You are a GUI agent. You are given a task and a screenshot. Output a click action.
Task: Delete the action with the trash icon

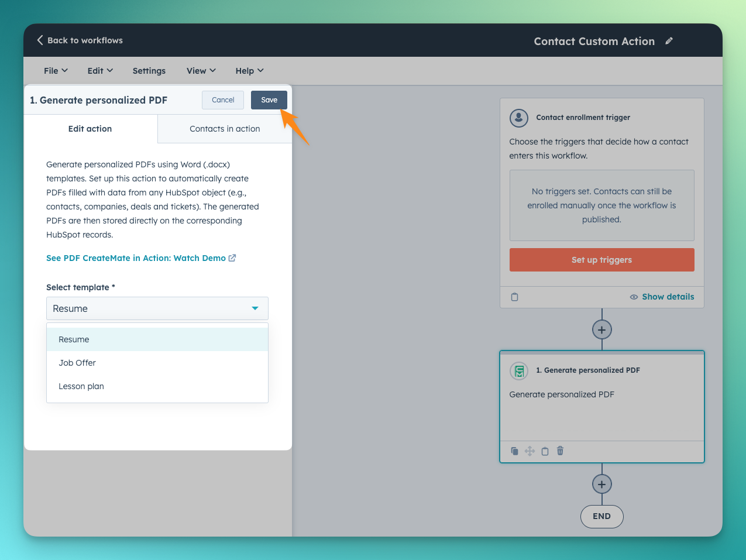pos(560,451)
